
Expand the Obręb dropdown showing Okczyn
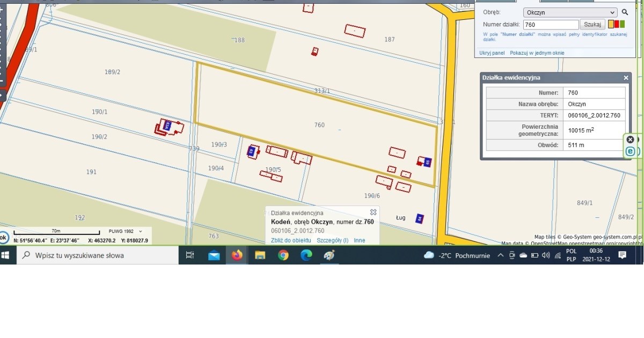click(570, 12)
